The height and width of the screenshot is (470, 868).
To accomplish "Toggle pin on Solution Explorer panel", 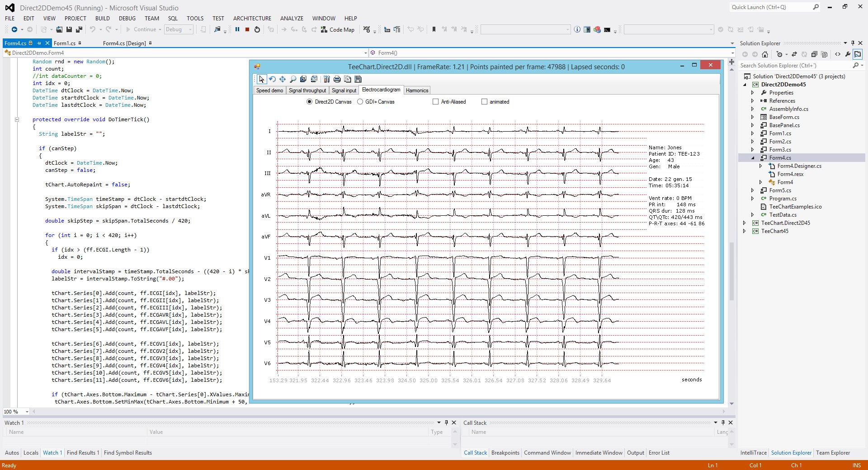I will (853, 43).
